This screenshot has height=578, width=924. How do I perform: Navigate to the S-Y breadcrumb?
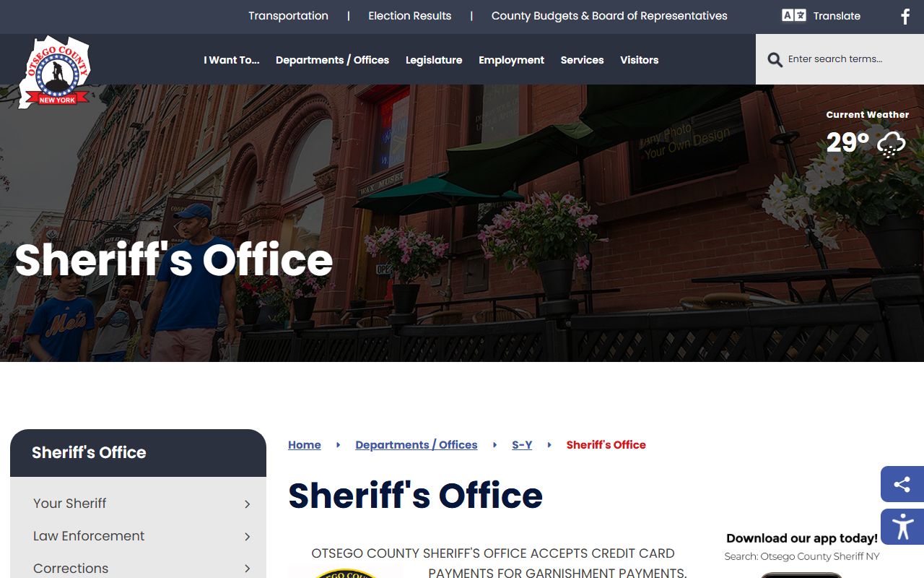(522, 445)
